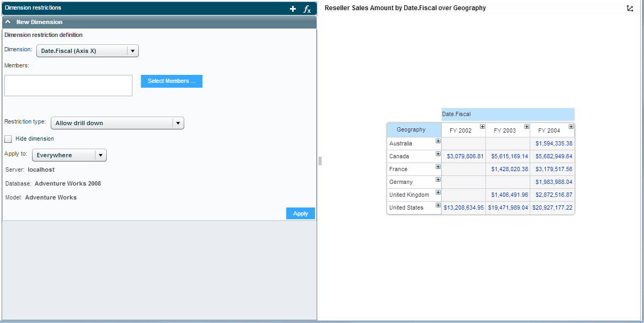Click inside the Members list box
This screenshot has height=323, width=644.
68,86
